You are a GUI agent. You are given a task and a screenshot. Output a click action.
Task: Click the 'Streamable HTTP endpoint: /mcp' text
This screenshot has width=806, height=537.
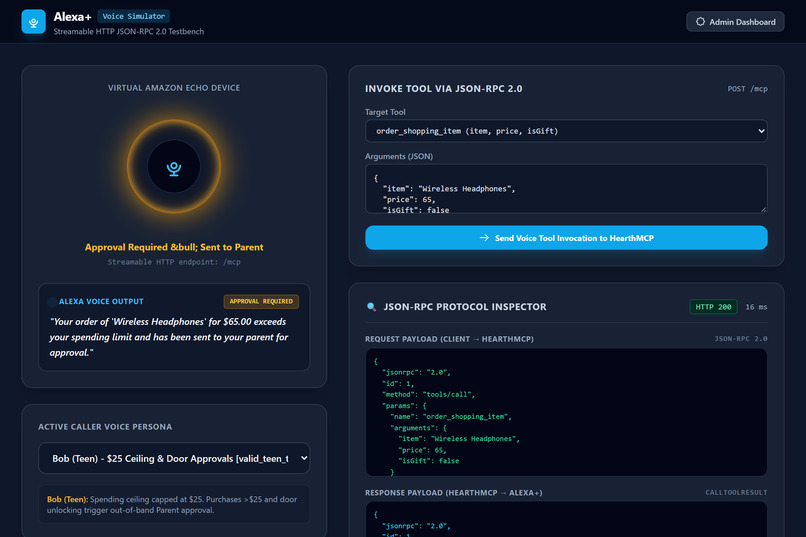pyautogui.click(x=174, y=262)
